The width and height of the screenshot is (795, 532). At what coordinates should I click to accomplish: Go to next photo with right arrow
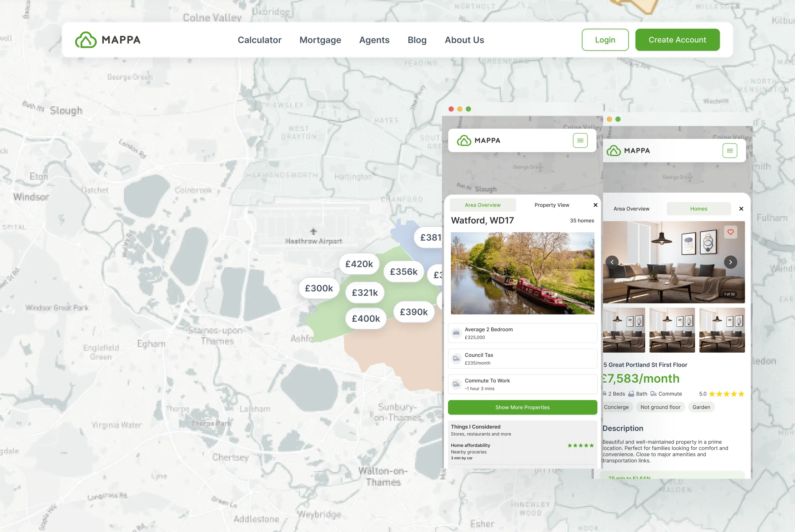pos(730,262)
